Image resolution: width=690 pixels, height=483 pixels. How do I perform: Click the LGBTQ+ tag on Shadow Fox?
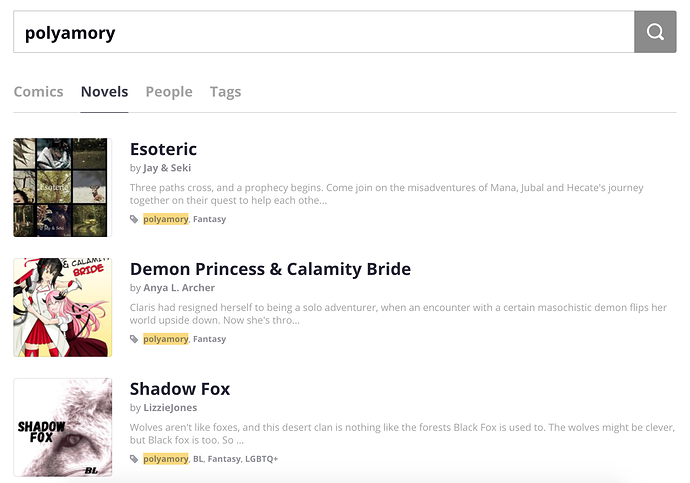tap(262, 459)
